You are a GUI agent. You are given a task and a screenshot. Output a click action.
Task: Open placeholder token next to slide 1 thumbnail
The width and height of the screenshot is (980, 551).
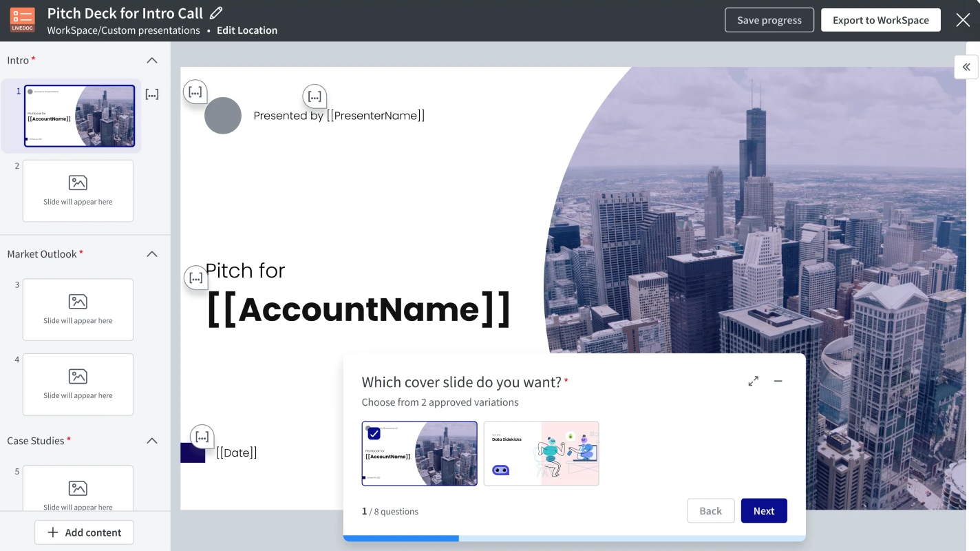tap(152, 94)
